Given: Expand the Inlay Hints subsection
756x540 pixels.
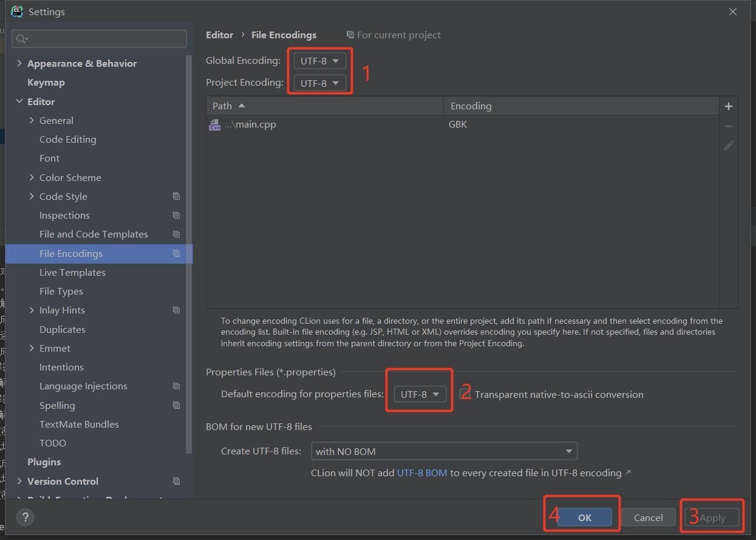Looking at the screenshot, I should [32, 310].
